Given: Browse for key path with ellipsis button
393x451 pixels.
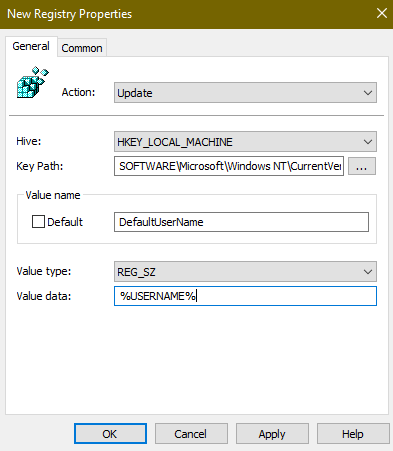Looking at the screenshot, I should (362, 166).
